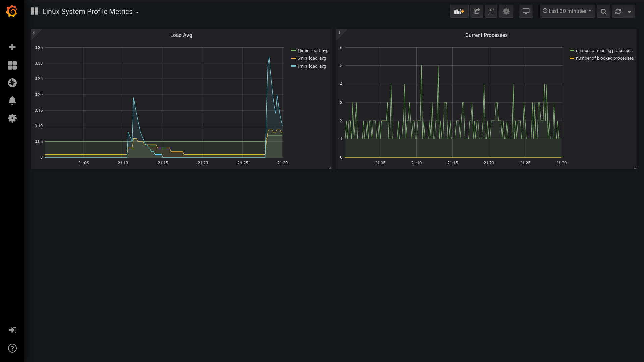Viewport: 644px width, 362px height.
Task: Toggle the 5min_load_avg legend series
Action: pyautogui.click(x=312, y=58)
